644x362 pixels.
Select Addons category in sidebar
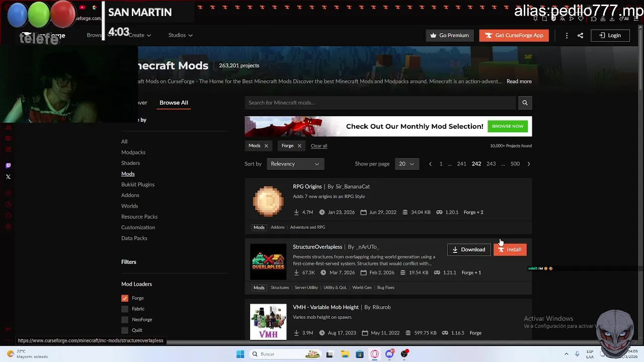click(130, 195)
